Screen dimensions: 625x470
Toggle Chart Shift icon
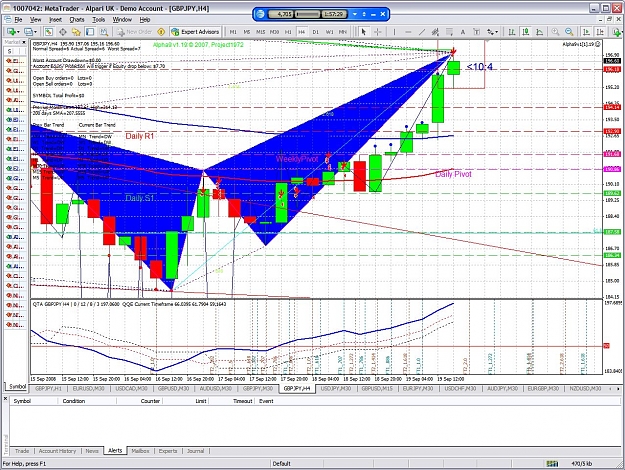pyautogui.click(x=600, y=32)
